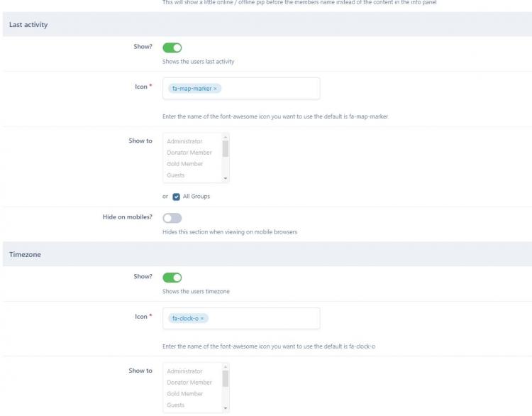Choose Guests in Timezone Show to list
Image resolution: width=532 pixels, height=416 pixels.
176,405
